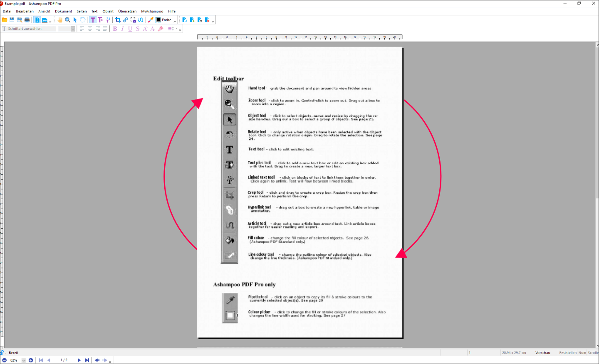Open the Dokument menu

[63, 11]
